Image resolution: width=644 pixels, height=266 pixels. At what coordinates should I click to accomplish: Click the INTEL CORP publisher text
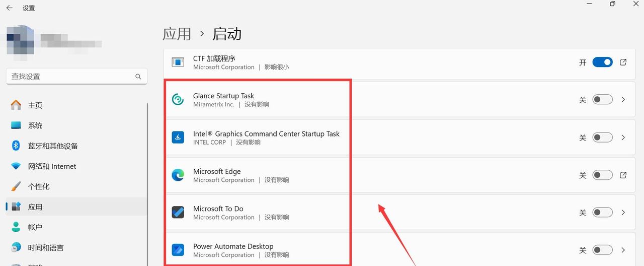209,142
